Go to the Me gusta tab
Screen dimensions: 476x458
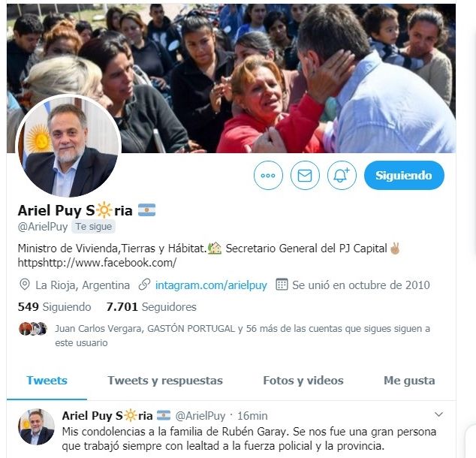[409, 381]
